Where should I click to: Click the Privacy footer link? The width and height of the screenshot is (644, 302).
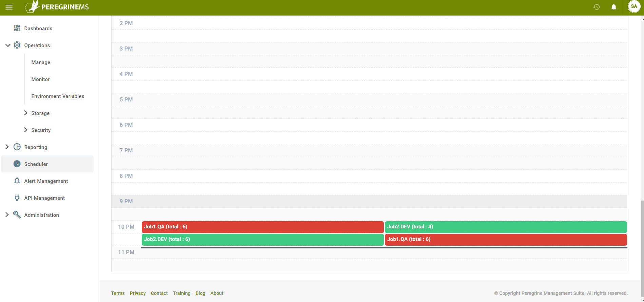point(138,293)
